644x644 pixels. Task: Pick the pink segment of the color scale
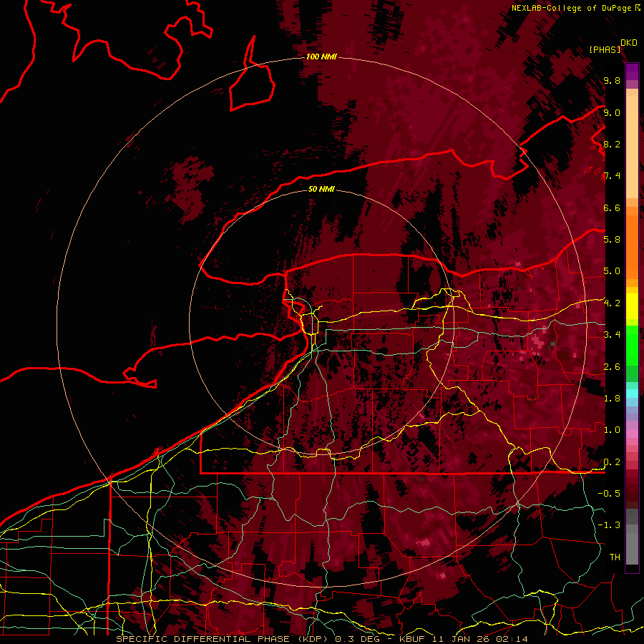point(632,434)
